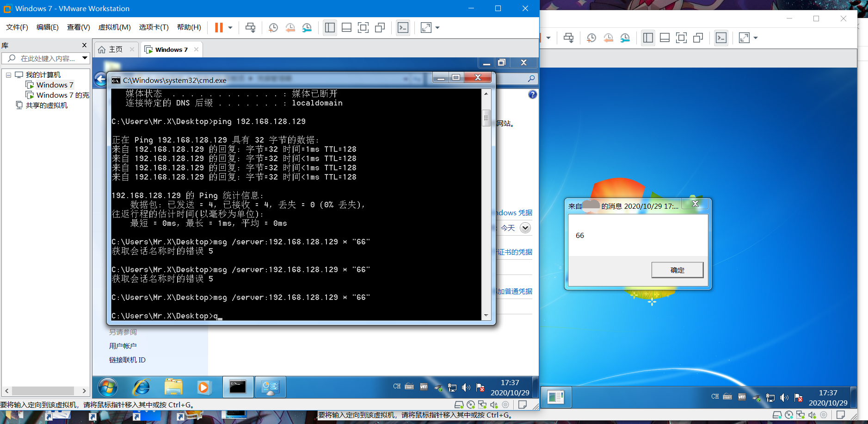
Task: Take a snapshot in the front VMware toolbar
Action: pyautogui.click(x=273, y=28)
